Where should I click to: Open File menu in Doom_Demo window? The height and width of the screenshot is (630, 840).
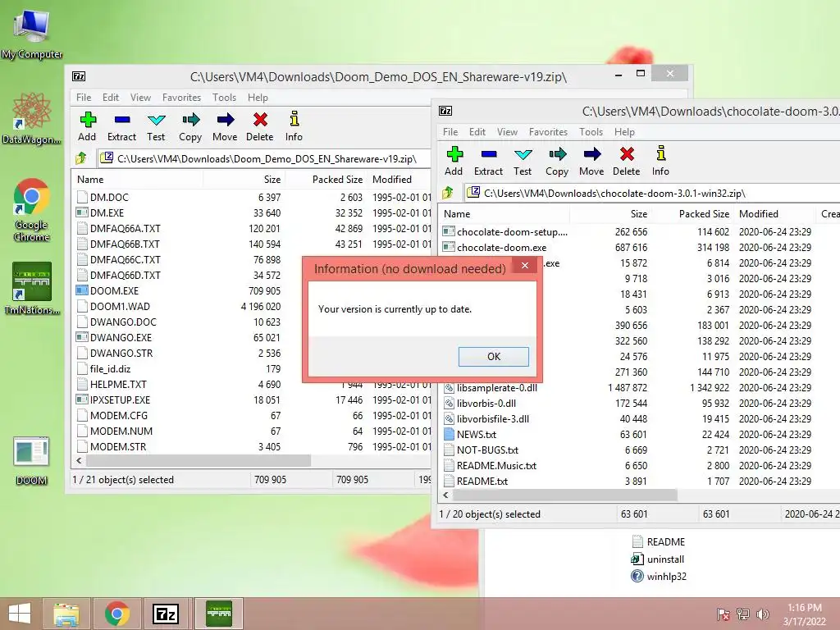[x=84, y=98]
